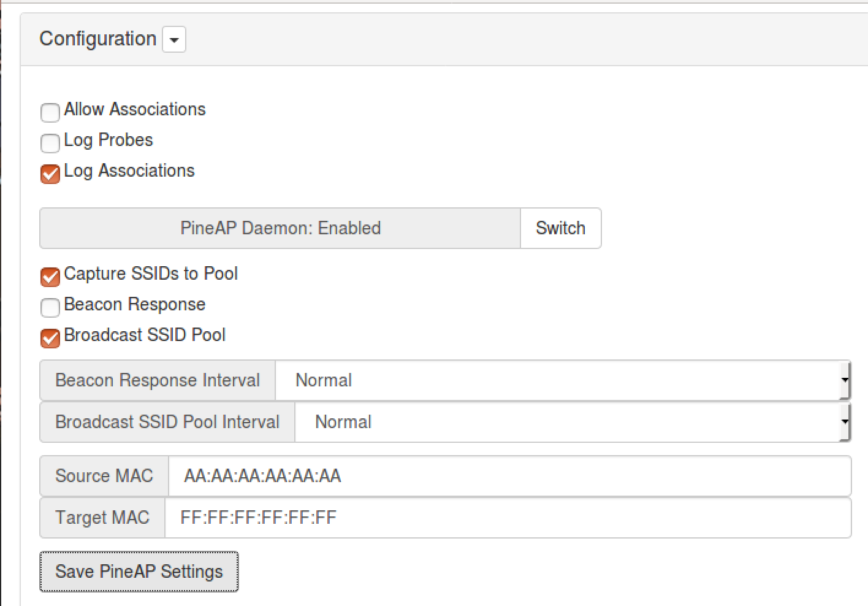The width and height of the screenshot is (868, 606).
Task: Enable the Allow Associations checkbox
Action: coord(50,112)
